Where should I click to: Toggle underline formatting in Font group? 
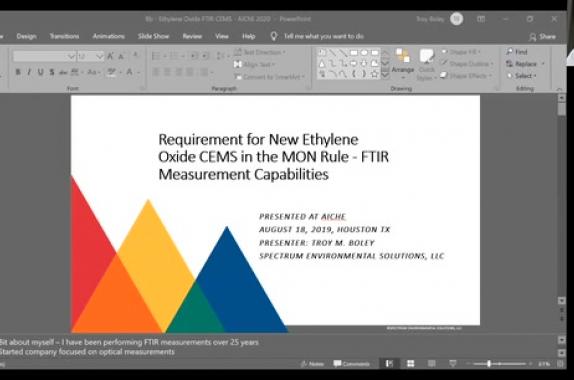(40, 72)
